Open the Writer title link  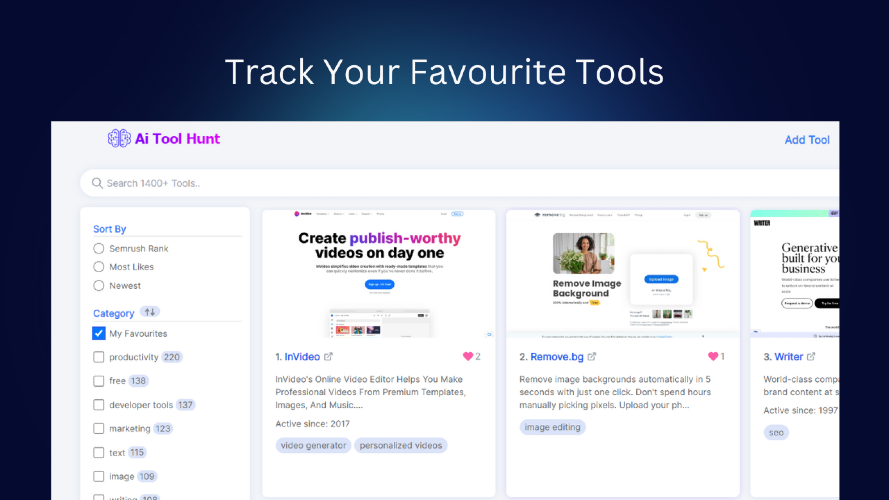[x=789, y=357]
